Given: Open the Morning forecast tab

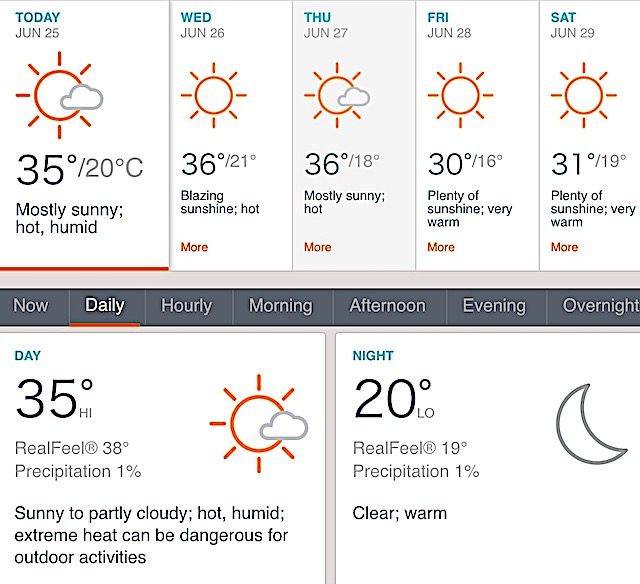Looking at the screenshot, I should click(281, 306).
